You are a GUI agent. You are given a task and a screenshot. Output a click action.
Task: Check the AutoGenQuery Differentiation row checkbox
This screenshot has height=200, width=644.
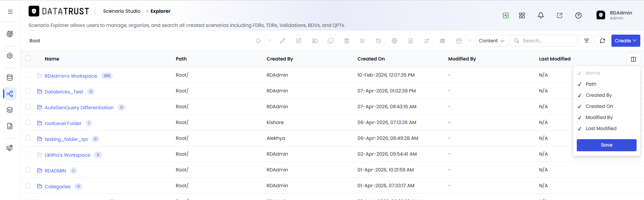(x=28, y=107)
